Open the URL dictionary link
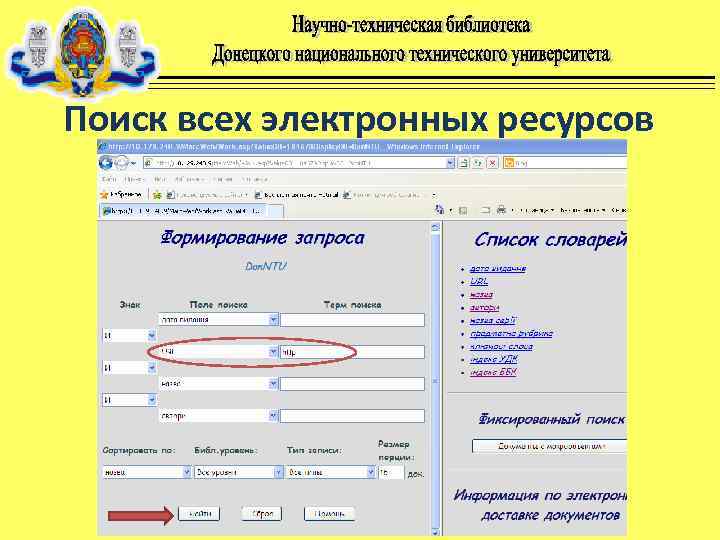720x540 pixels. tap(479, 281)
